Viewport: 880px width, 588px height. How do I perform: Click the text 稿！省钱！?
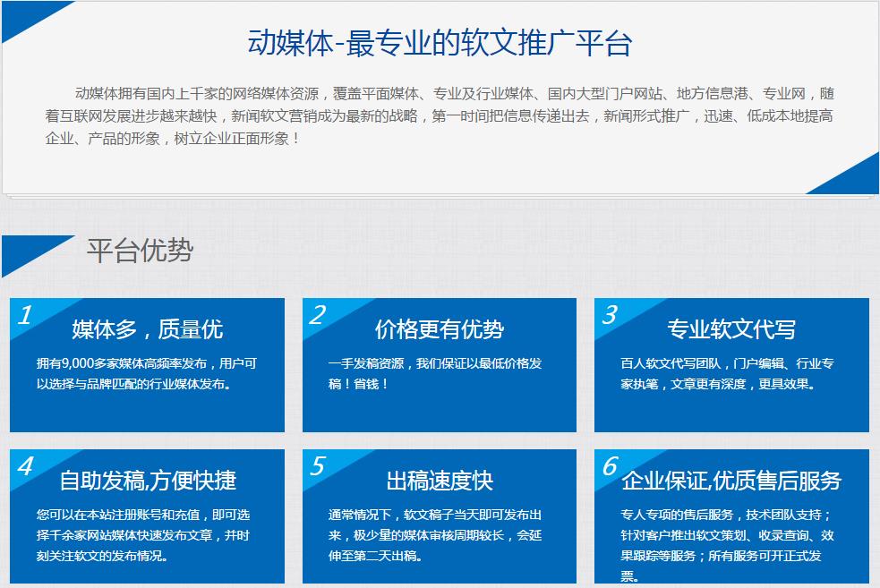pos(358,384)
